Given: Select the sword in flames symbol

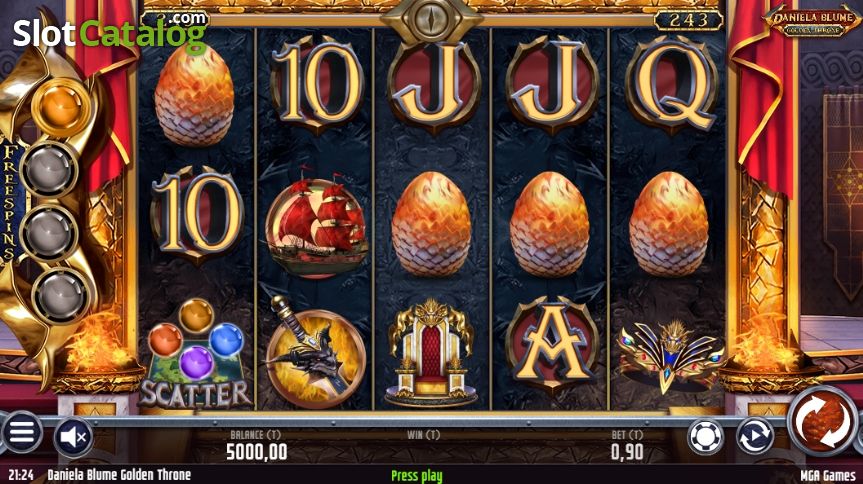Looking at the screenshot, I should click(x=314, y=352).
